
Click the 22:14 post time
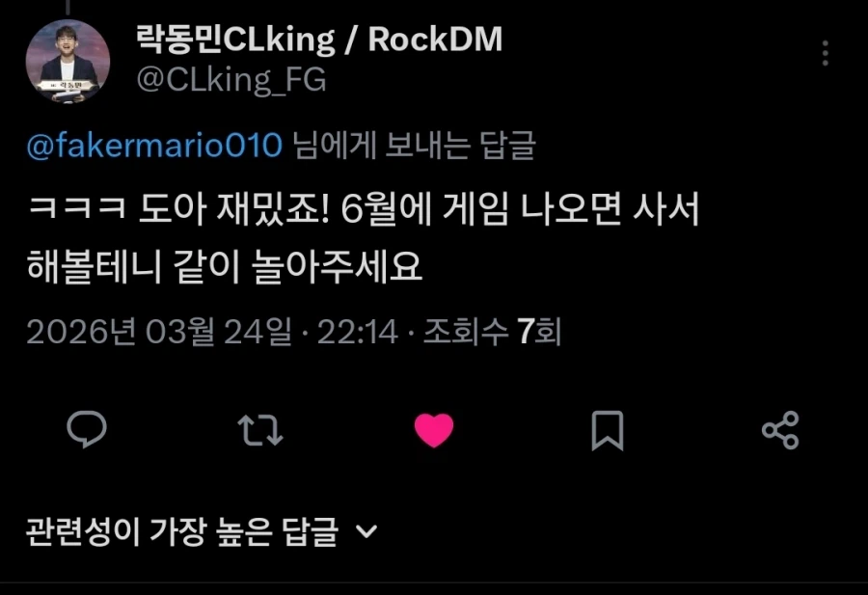tap(358, 332)
